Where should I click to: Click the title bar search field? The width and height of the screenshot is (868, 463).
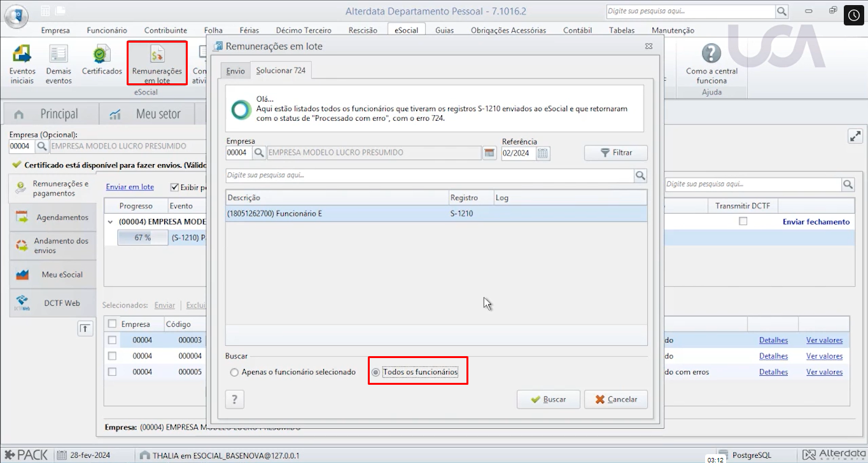click(690, 11)
